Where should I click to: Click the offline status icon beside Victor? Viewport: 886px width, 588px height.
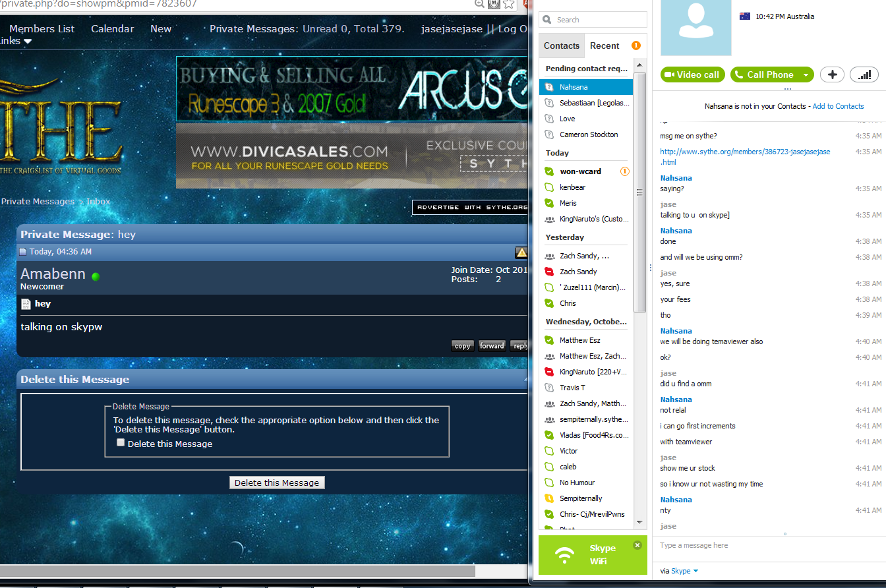(548, 451)
